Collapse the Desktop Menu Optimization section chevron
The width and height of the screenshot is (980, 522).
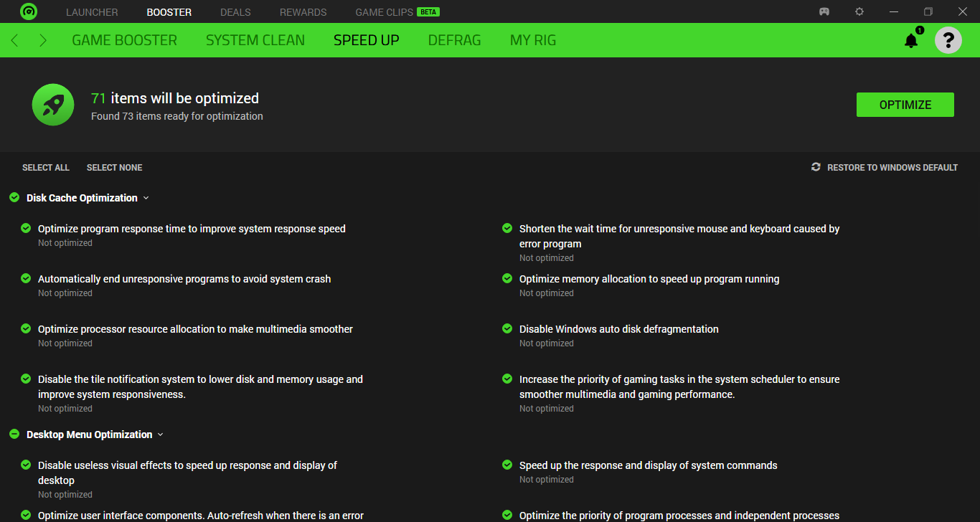click(161, 435)
